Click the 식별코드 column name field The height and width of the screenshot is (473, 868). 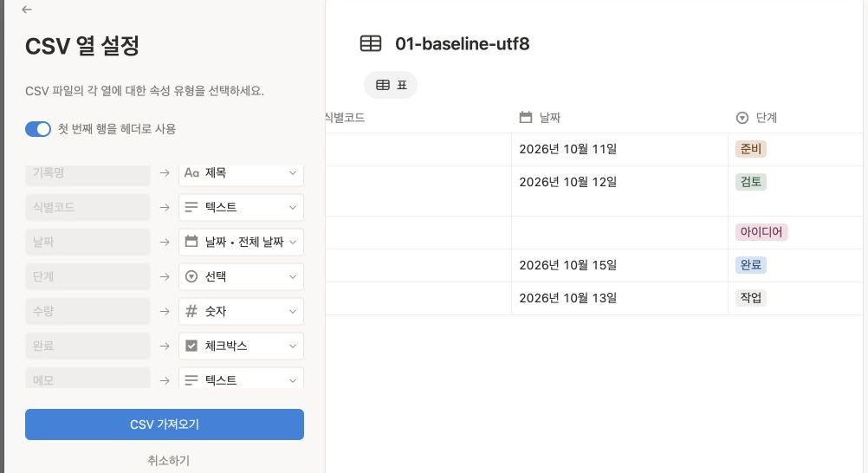pos(87,207)
